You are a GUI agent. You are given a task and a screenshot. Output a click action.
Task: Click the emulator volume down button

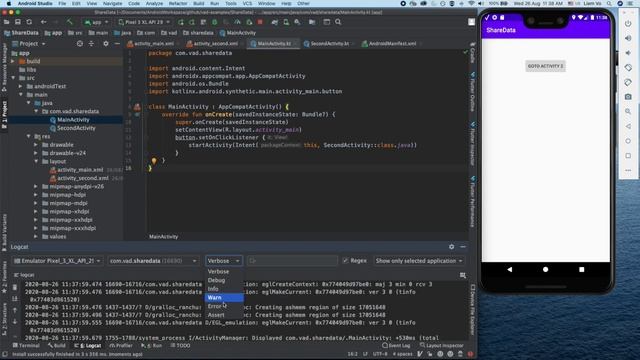coord(628,53)
